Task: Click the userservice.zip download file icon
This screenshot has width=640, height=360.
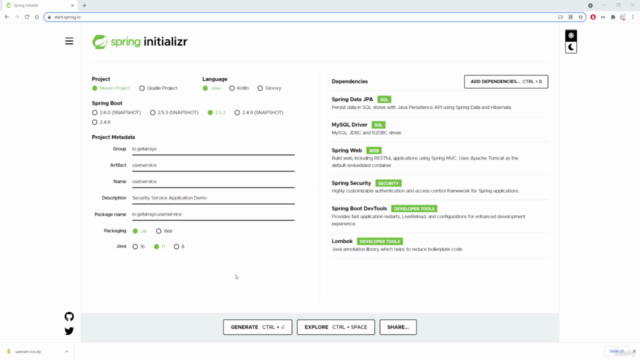Action: pos(9,351)
